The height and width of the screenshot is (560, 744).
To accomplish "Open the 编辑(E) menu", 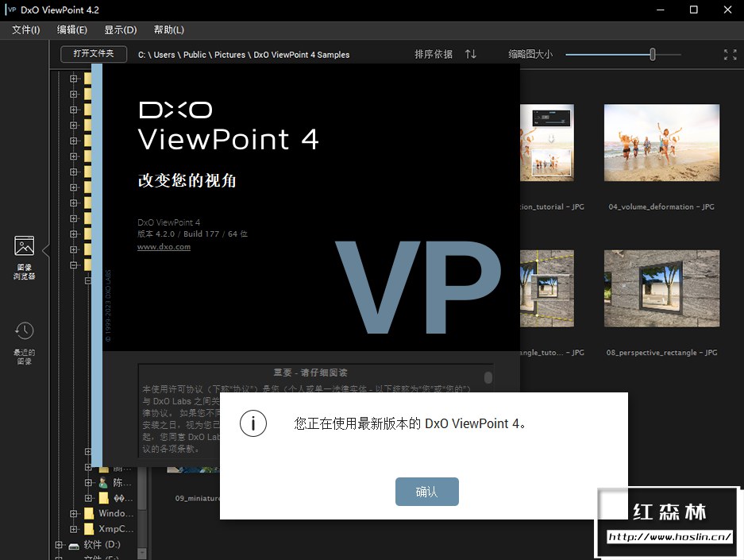I will coord(72,30).
